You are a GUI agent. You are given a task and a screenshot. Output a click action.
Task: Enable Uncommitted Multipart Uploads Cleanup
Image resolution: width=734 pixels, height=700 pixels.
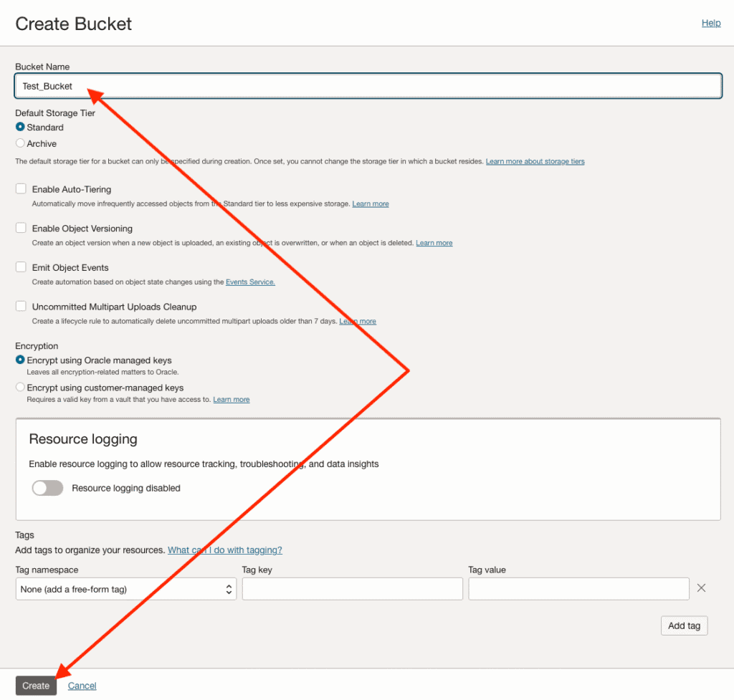click(21, 307)
